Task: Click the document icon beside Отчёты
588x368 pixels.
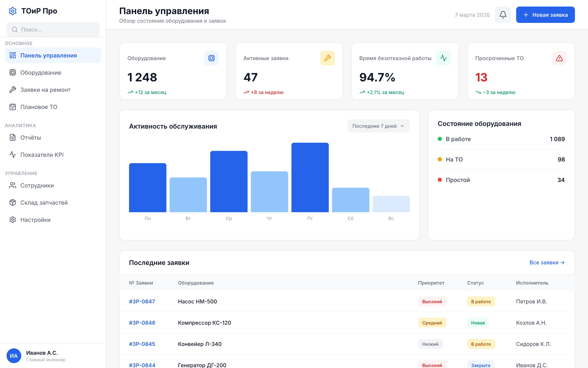Action: click(13, 138)
